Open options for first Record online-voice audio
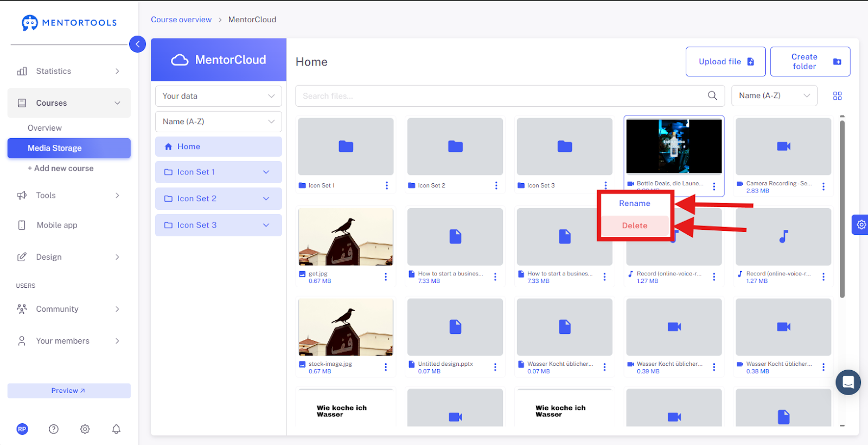868x445 pixels. tap(714, 277)
